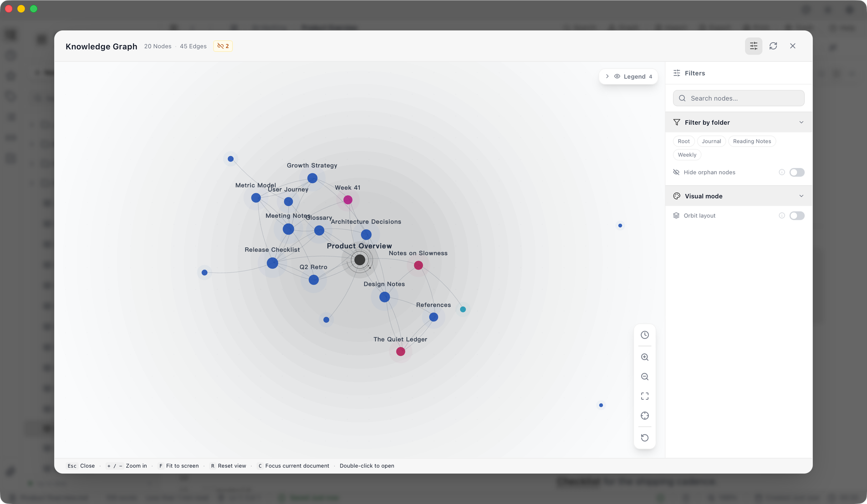Image resolution: width=867 pixels, height=504 pixels.
Task: Select the Product Overview center node
Action: (x=360, y=260)
